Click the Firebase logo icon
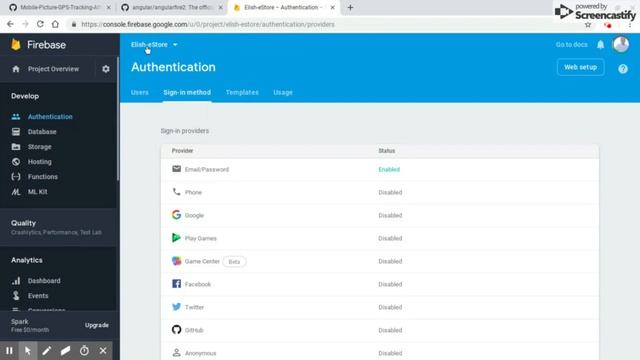The width and height of the screenshot is (640, 360). pyautogui.click(x=16, y=44)
